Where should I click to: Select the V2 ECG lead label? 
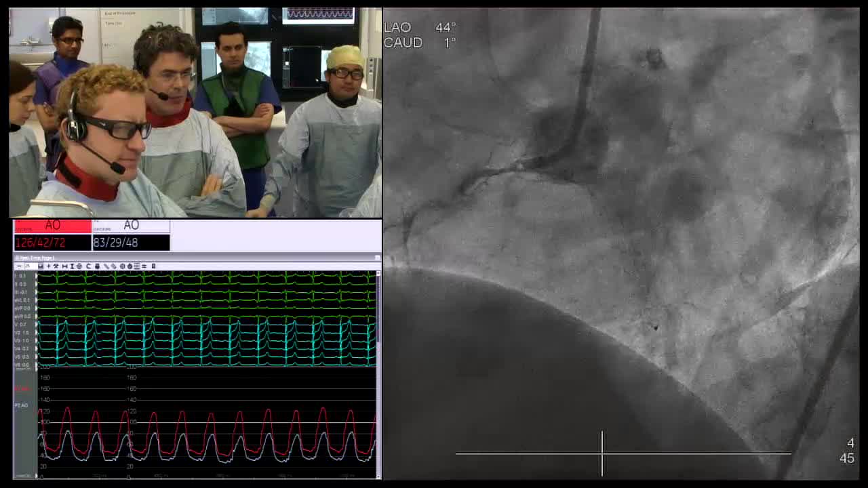(x=22, y=333)
